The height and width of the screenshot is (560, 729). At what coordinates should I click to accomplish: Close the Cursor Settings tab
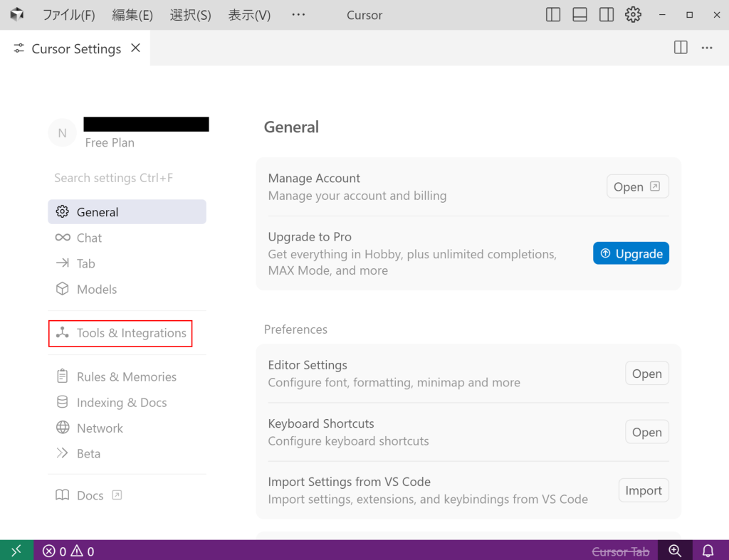tap(136, 48)
